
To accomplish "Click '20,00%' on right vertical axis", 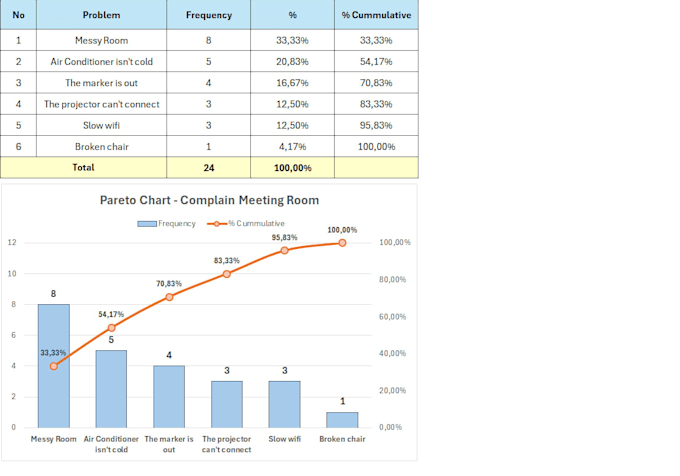I will (x=392, y=391).
